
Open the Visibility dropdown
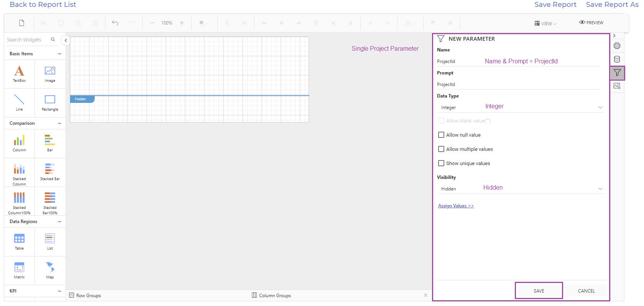(x=520, y=189)
